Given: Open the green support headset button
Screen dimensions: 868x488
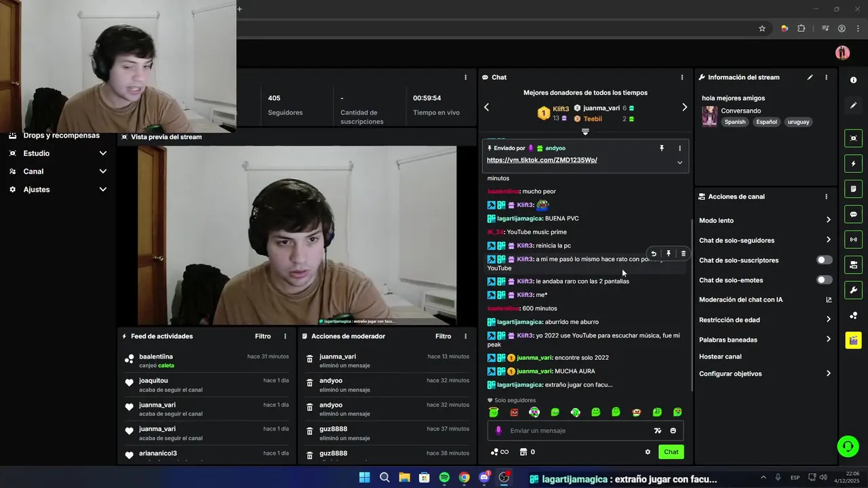Looking at the screenshot, I should pos(848,446).
